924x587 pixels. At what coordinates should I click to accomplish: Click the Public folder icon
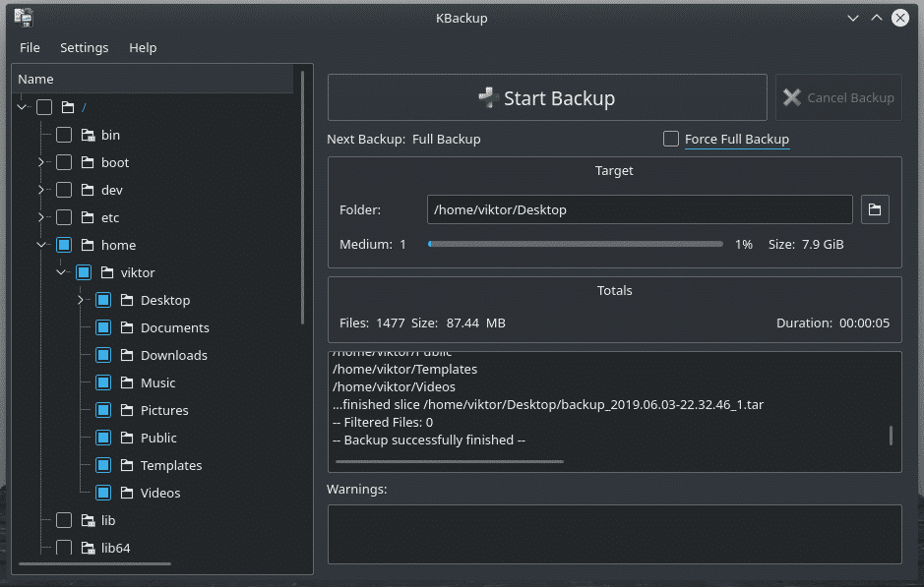click(127, 438)
